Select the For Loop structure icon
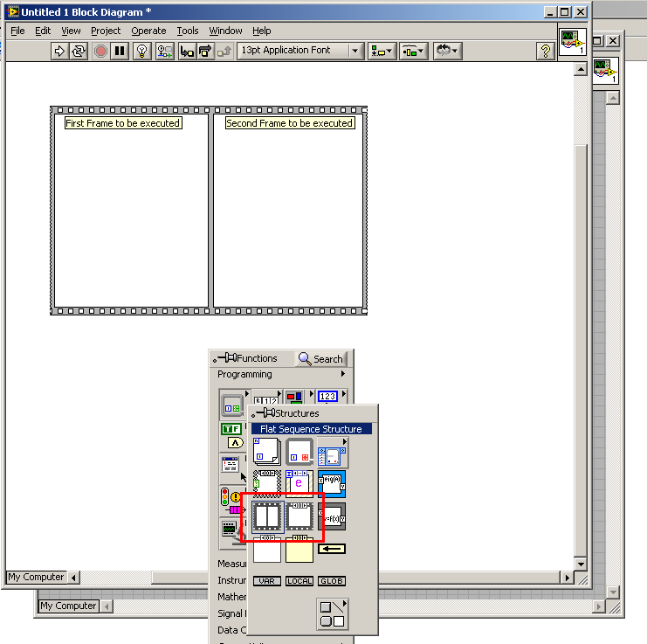Screen dimensions: 647x644 tap(267, 452)
